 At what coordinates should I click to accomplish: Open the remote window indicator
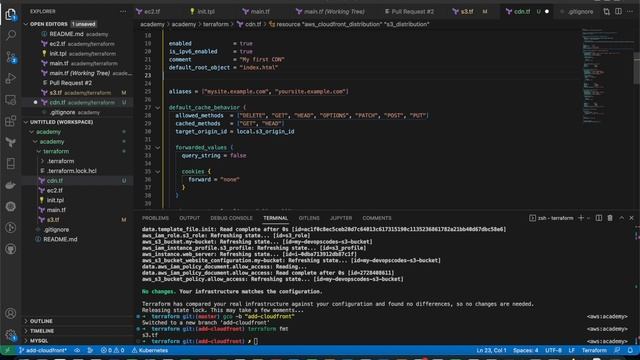point(7,350)
